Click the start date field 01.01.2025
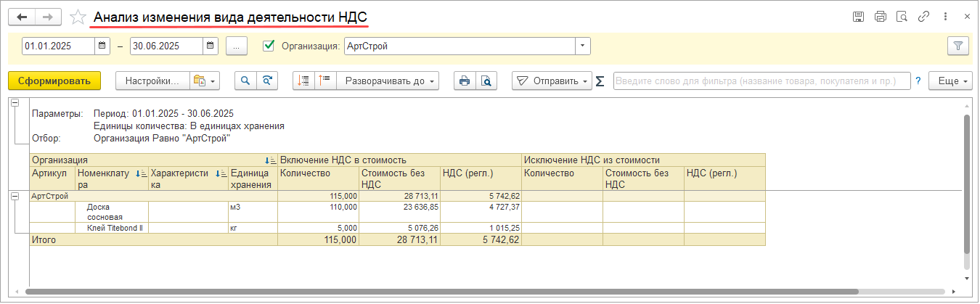This screenshot has height=304, width=980. click(x=58, y=46)
